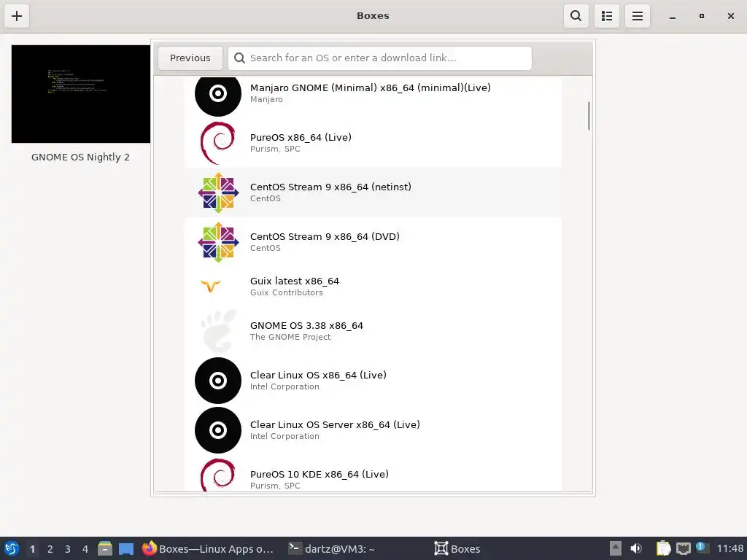
Task: Switch to workspace 4 in the taskbar pager
Action: (85, 549)
